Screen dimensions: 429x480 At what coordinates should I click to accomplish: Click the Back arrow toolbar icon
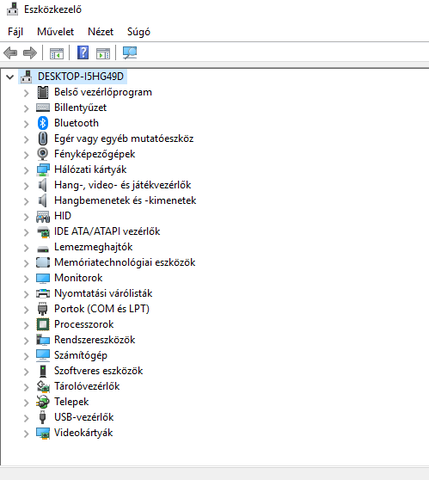pyautogui.click(x=10, y=53)
